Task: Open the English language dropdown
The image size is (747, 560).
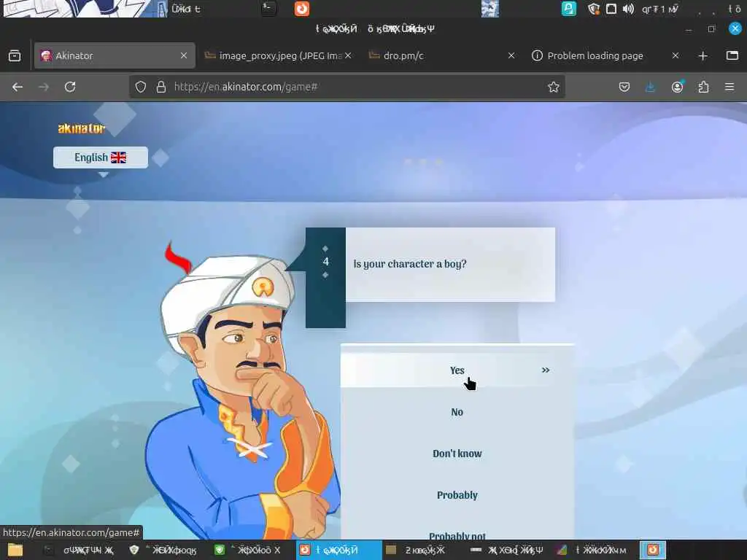Action: tap(101, 157)
